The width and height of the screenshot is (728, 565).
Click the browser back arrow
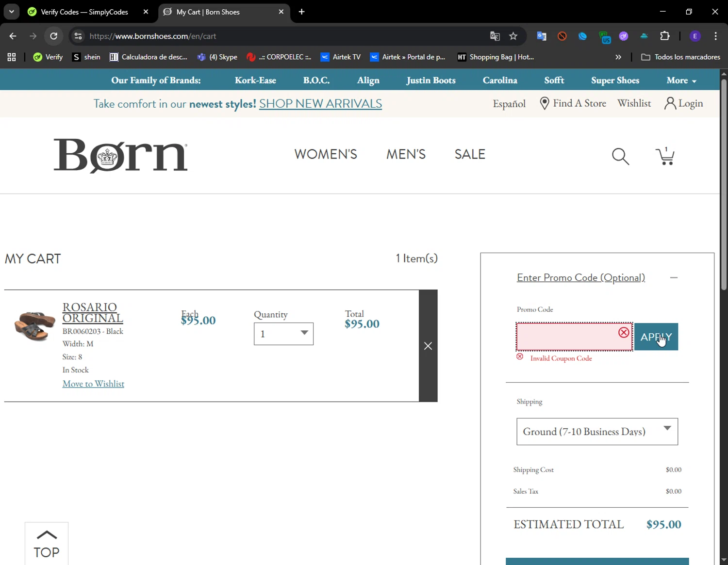pyautogui.click(x=13, y=36)
